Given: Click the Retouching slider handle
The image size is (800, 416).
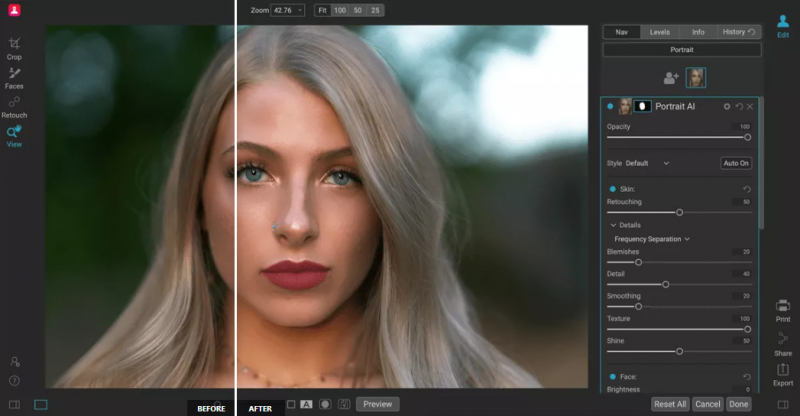Looking at the screenshot, I should (x=679, y=212).
